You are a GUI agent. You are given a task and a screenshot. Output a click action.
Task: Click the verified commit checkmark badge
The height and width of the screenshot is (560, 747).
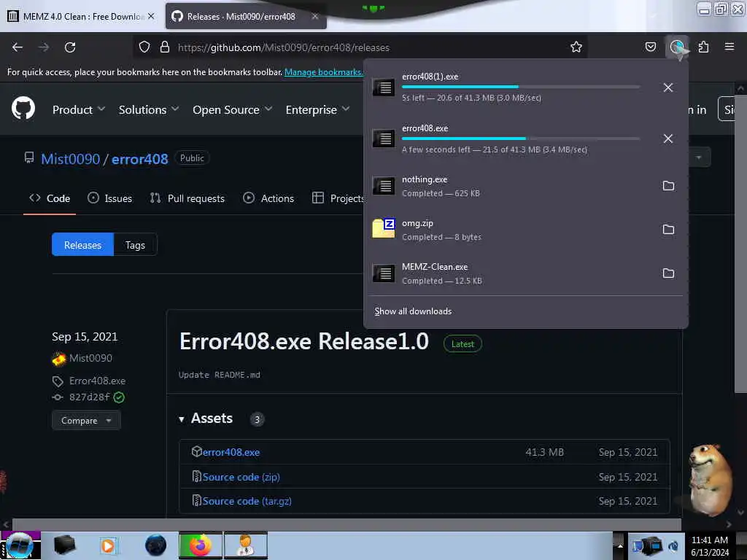119,397
